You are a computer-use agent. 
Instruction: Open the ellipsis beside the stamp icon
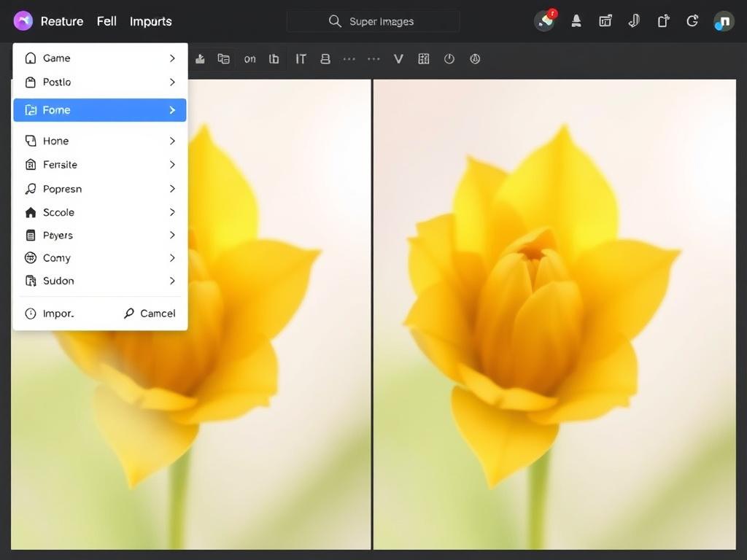click(349, 59)
